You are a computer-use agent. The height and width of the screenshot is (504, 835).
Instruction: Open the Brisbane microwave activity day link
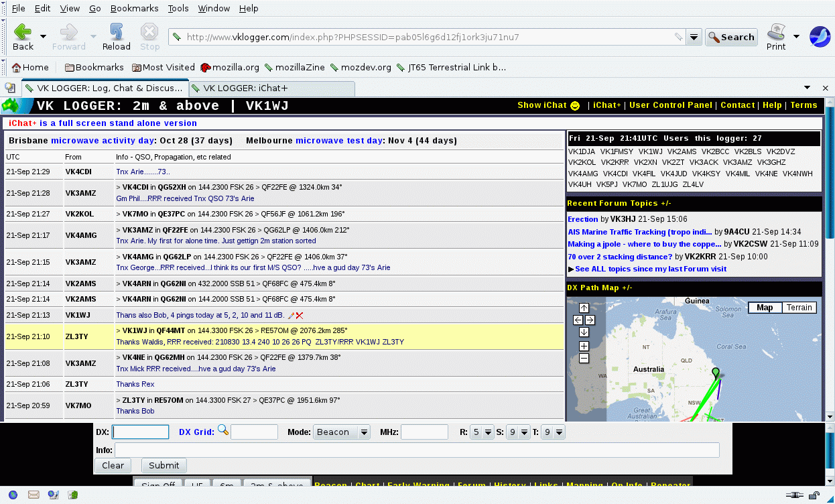pyautogui.click(x=103, y=141)
